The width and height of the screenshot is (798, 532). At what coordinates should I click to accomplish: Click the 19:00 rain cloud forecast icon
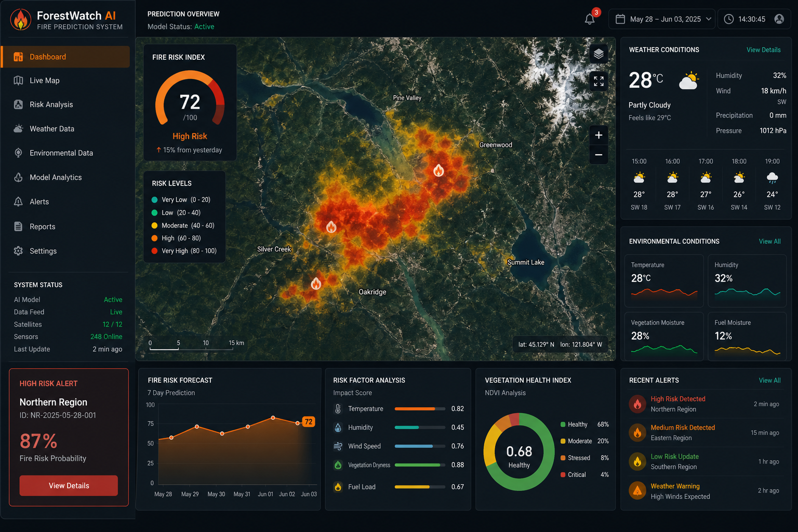[772, 178]
